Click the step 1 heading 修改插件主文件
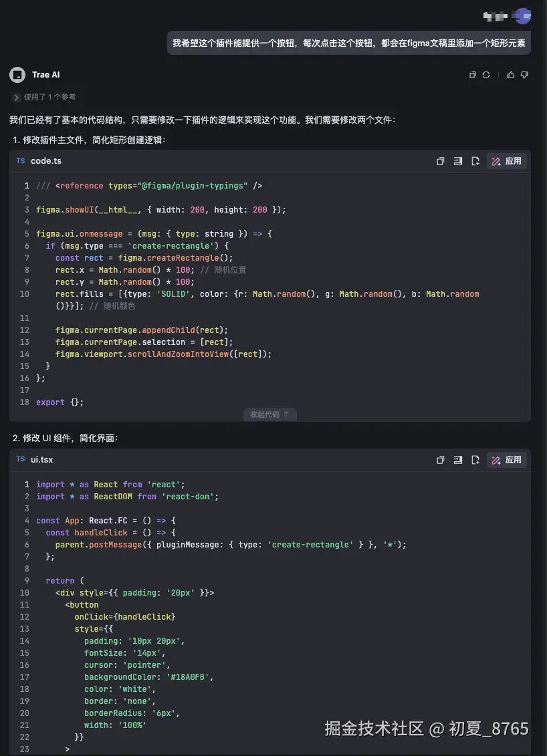 coord(89,140)
